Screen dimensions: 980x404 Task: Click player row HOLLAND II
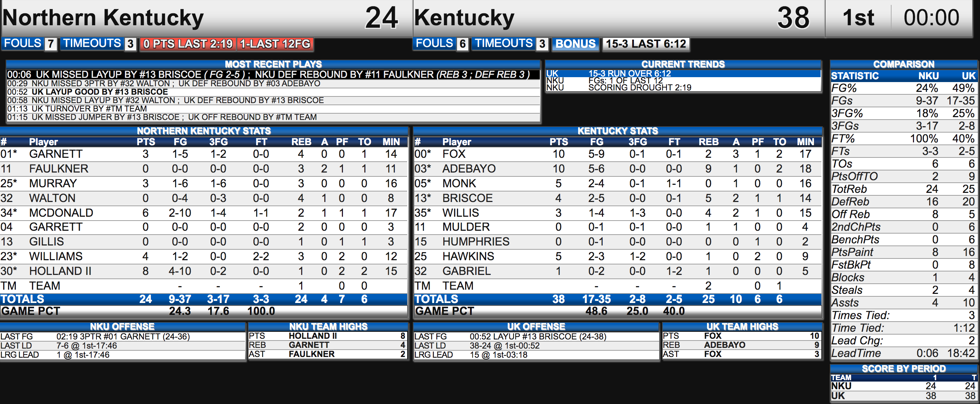pos(204,271)
